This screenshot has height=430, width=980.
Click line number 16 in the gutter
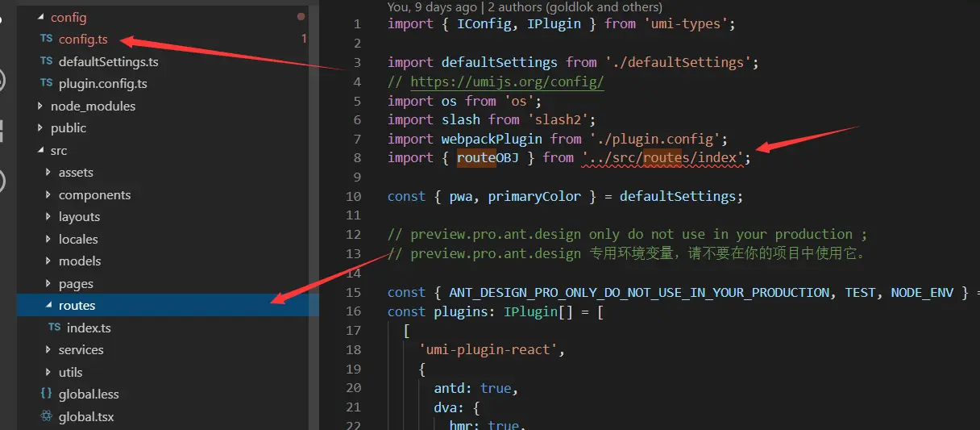click(x=353, y=311)
